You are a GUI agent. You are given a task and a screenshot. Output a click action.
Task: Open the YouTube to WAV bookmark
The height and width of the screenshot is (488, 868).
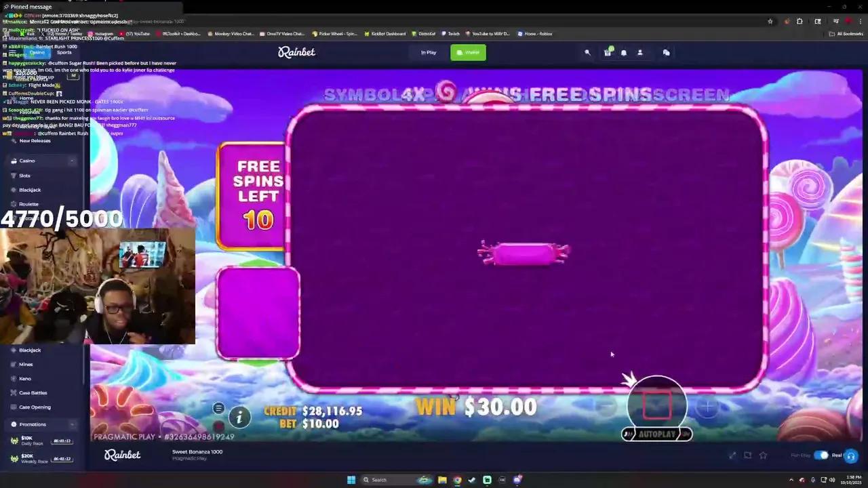487,34
